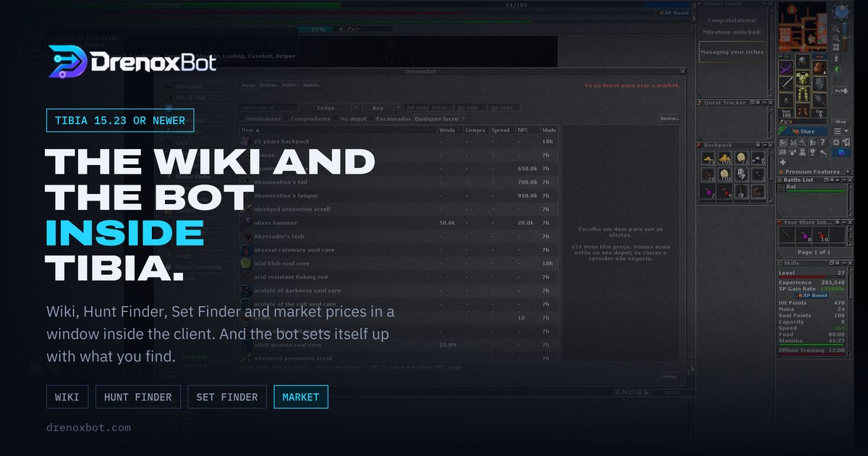Image resolution: width=868 pixels, height=456 pixels.
Task: Select the highlighted MARKET tag
Action: [x=301, y=397]
